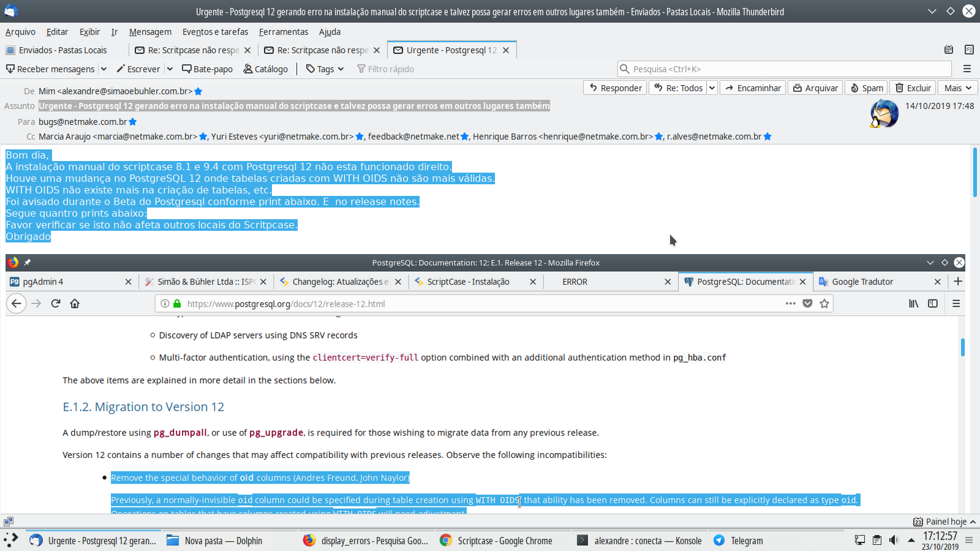Click Encaminhar to forward the message

753,88
